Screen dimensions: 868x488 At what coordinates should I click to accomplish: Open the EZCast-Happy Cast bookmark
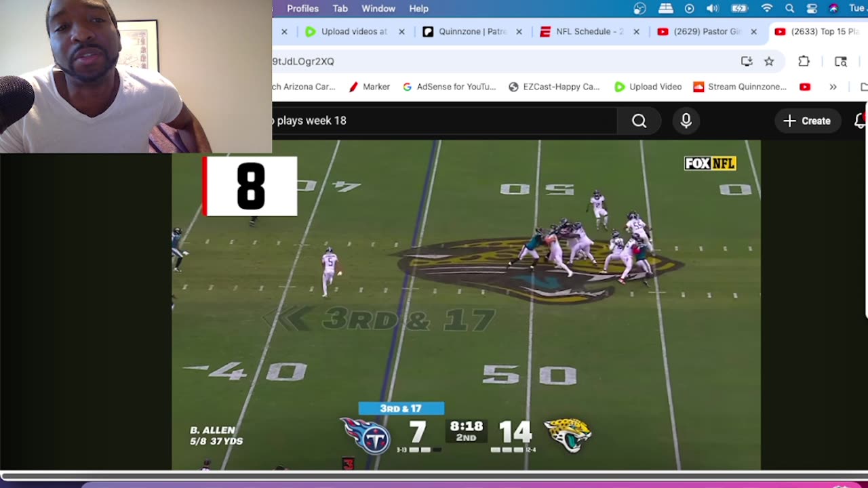[554, 87]
